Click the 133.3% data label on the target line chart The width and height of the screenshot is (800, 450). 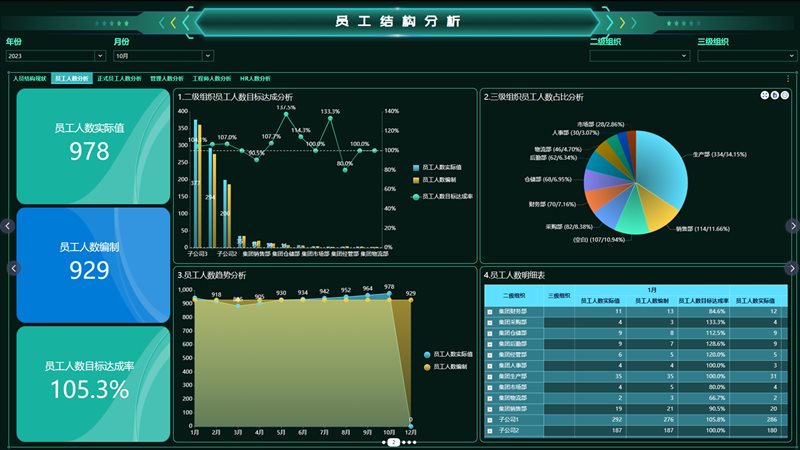coord(330,111)
